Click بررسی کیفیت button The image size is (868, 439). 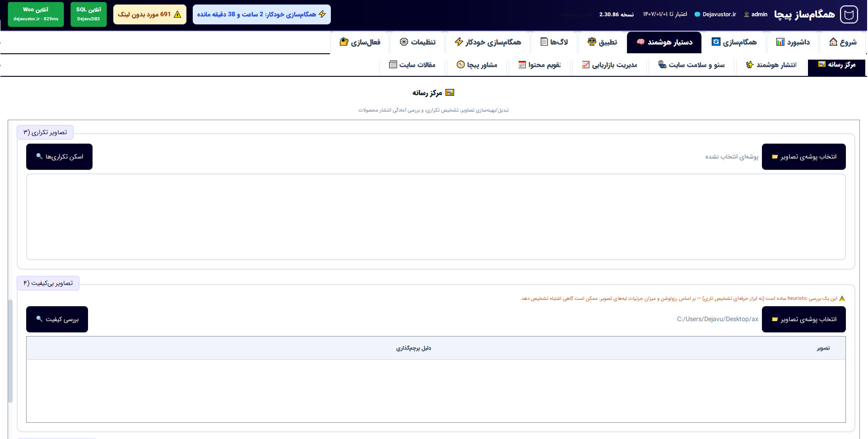click(x=57, y=319)
